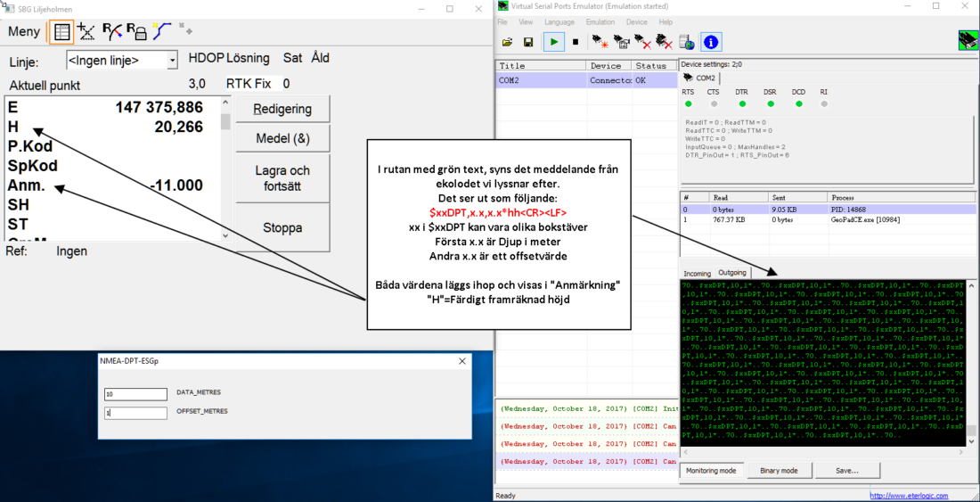This screenshot has width=980, height=502.
Task: Click the Lagra och fortsätt button
Action: (282, 177)
